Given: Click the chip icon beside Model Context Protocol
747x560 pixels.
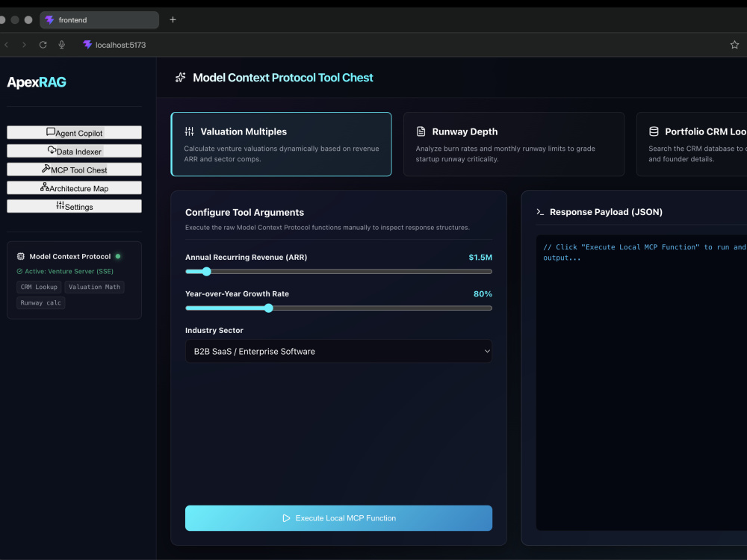Looking at the screenshot, I should click(20, 256).
